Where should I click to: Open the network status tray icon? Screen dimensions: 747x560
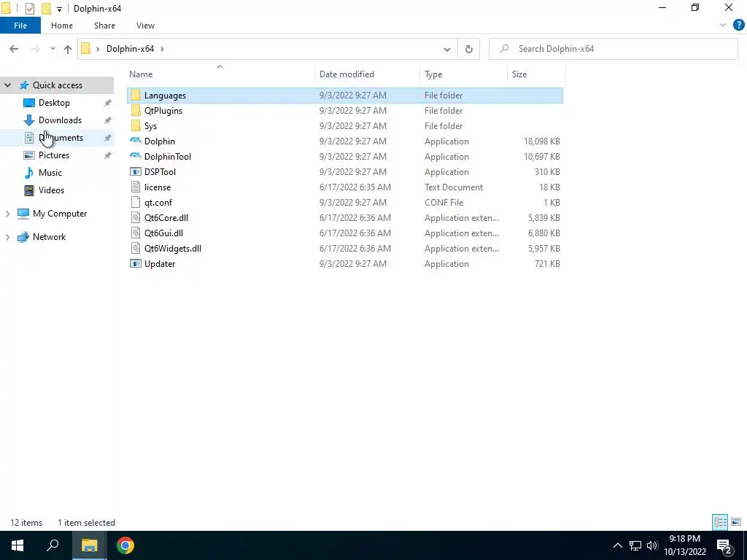click(x=635, y=545)
